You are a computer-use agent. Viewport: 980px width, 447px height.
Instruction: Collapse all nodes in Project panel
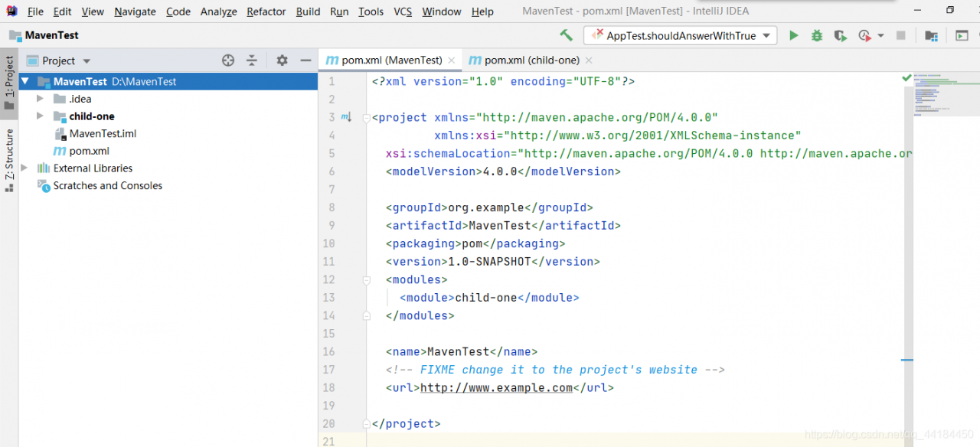(252, 60)
